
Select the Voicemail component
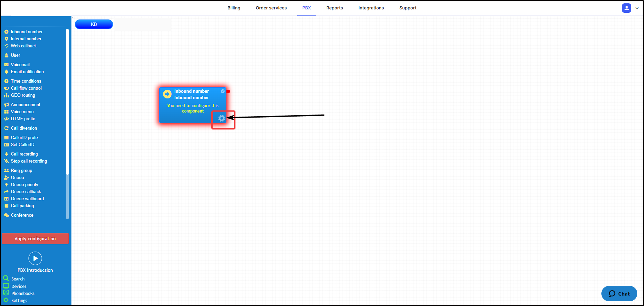pos(20,64)
